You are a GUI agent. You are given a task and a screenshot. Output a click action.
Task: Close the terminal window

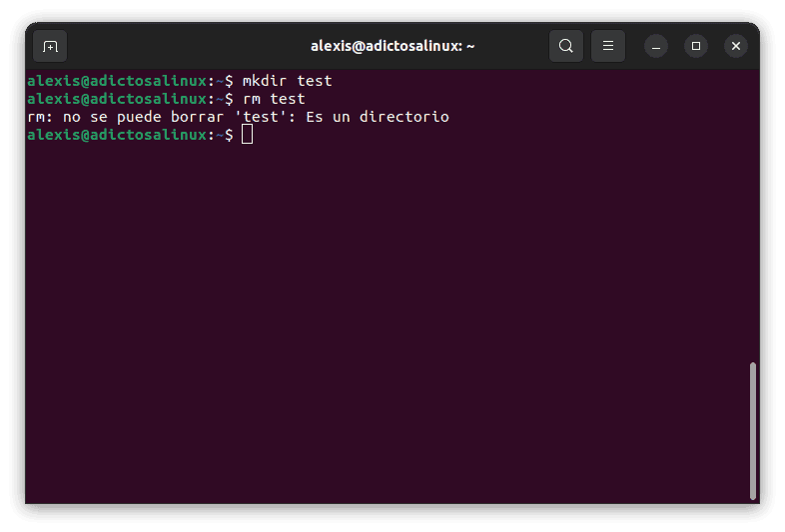pos(736,46)
